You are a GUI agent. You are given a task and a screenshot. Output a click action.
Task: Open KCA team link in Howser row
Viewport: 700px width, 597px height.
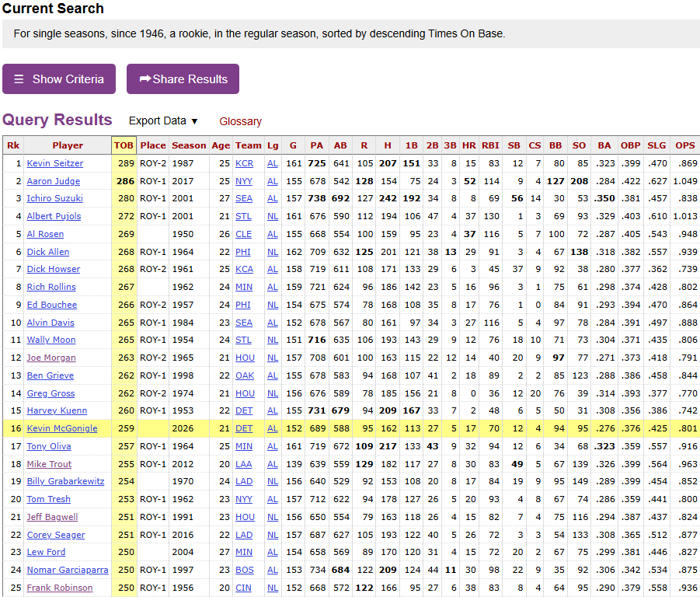click(244, 269)
